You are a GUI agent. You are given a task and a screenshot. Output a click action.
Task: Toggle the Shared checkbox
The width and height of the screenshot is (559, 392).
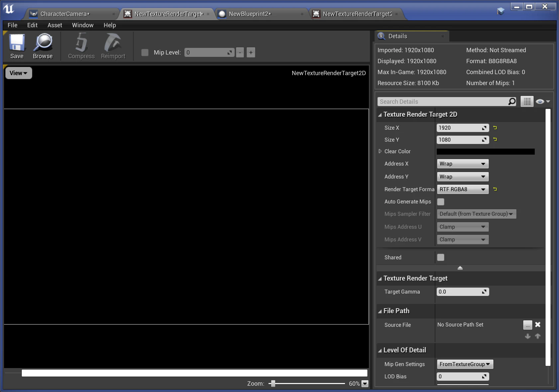pyautogui.click(x=441, y=257)
